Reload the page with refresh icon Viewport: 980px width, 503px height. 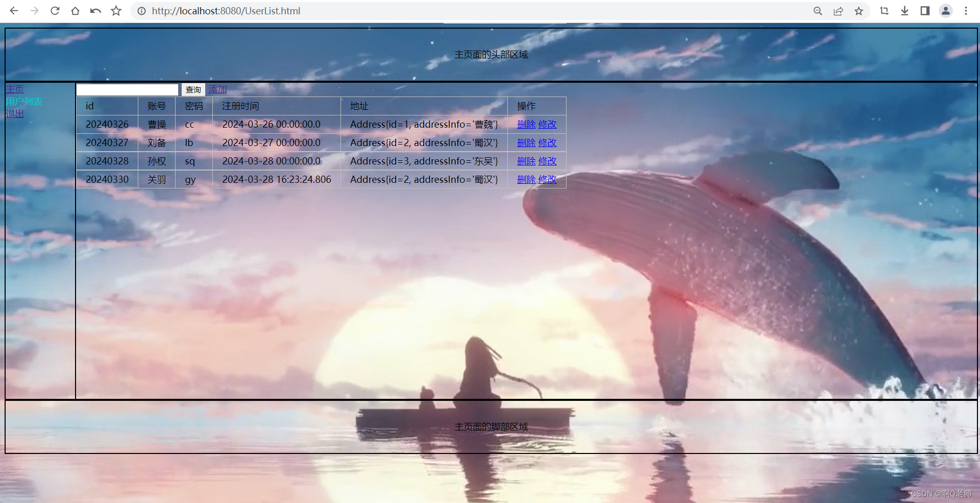(55, 11)
